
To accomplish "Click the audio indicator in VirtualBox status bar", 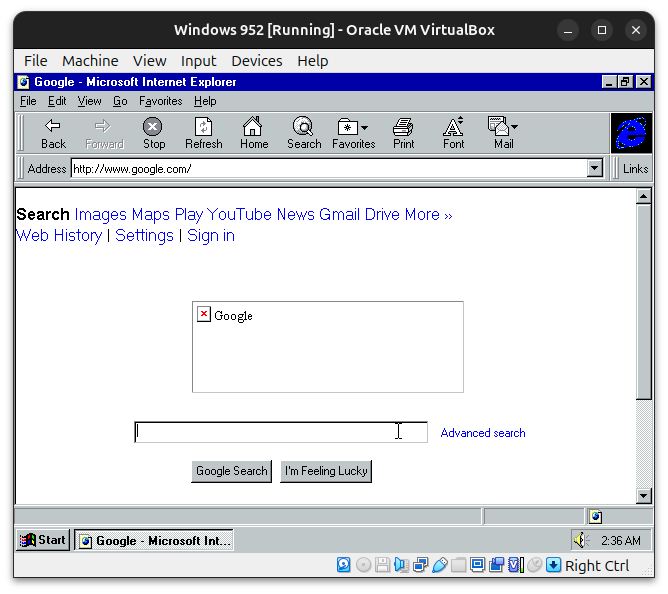I will (401, 565).
